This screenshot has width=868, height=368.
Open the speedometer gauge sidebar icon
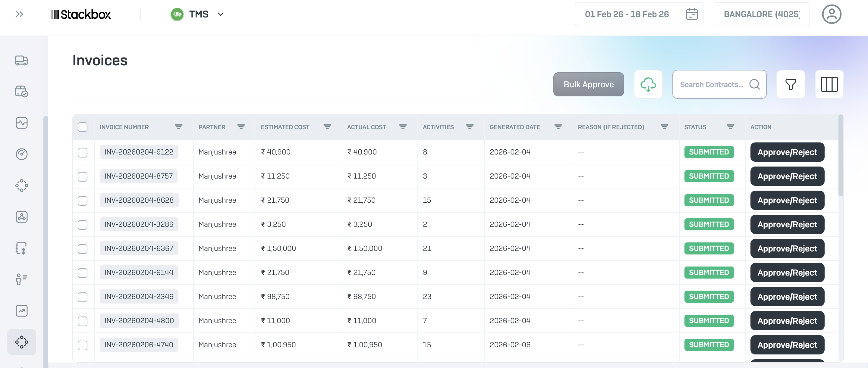[22, 154]
